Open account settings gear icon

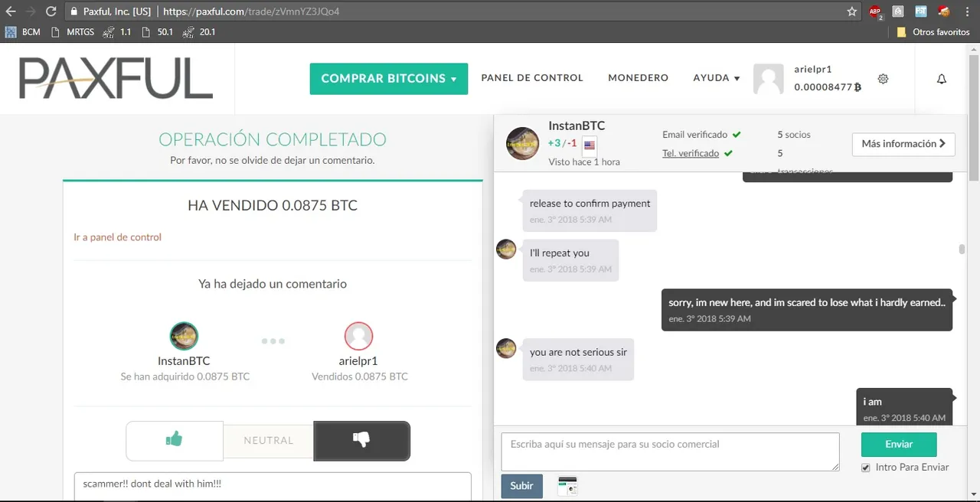(x=883, y=79)
